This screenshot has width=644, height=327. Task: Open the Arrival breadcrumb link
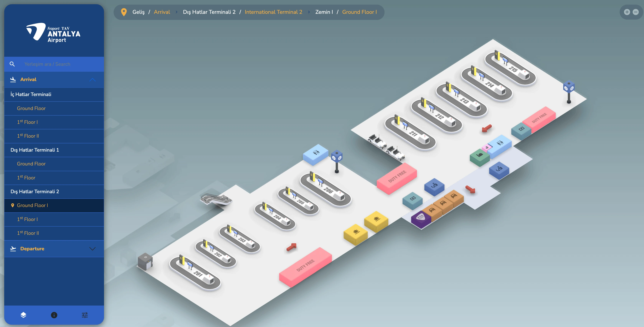point(162,12)
